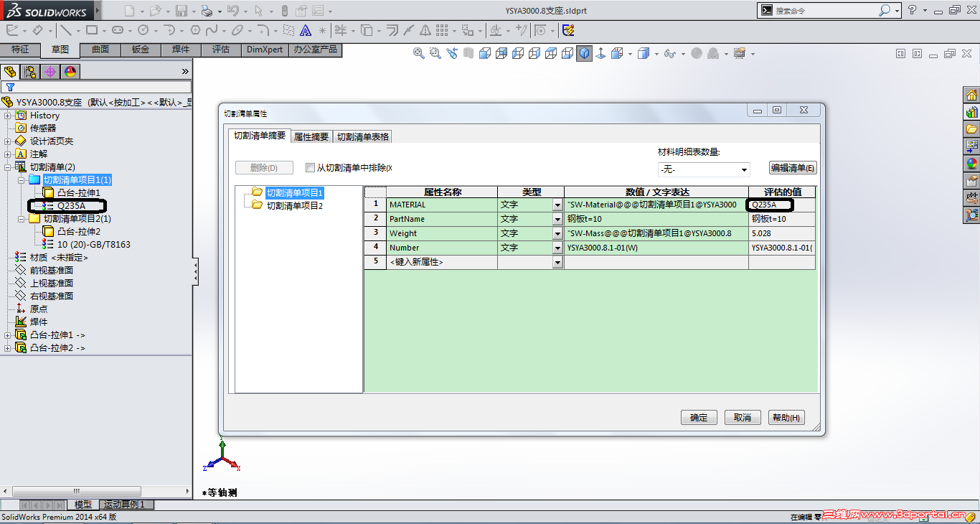Select 材质 <未指定> in feature tree
This screenshot has height=524, width=980.
(x=59, y=258)
